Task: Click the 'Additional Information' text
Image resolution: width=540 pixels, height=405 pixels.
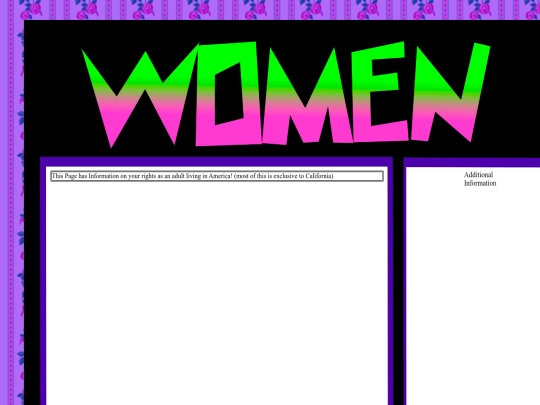Action: pyautogui.click(x=480, y=179)
